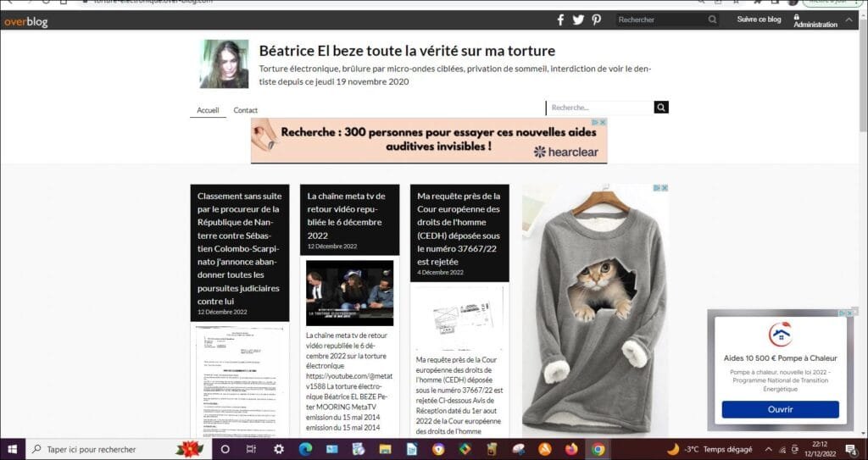Viewport: 868px width, 460px height.
Task: Open the Contact tab
Action: (x=246, y=110)
